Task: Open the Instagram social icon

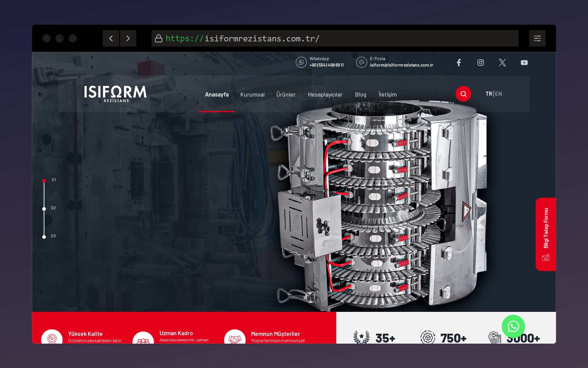Action: click(x=481, y=63)
